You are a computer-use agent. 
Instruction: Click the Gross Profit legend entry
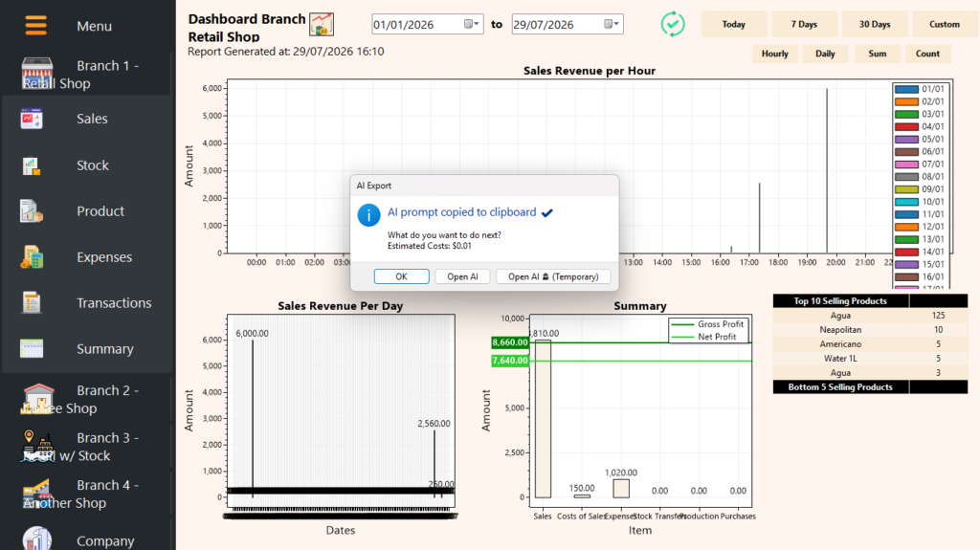(x=707, y=323)
